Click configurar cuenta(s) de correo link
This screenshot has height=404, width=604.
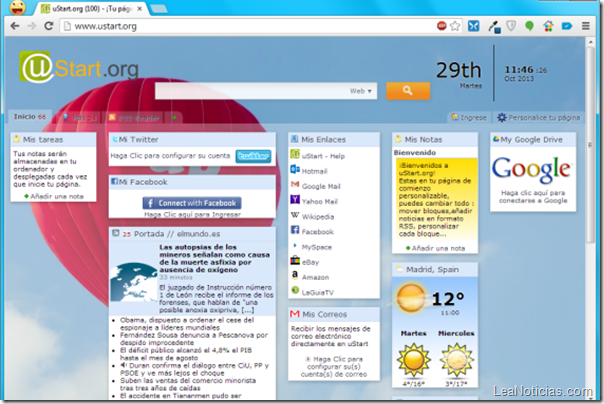334,367
